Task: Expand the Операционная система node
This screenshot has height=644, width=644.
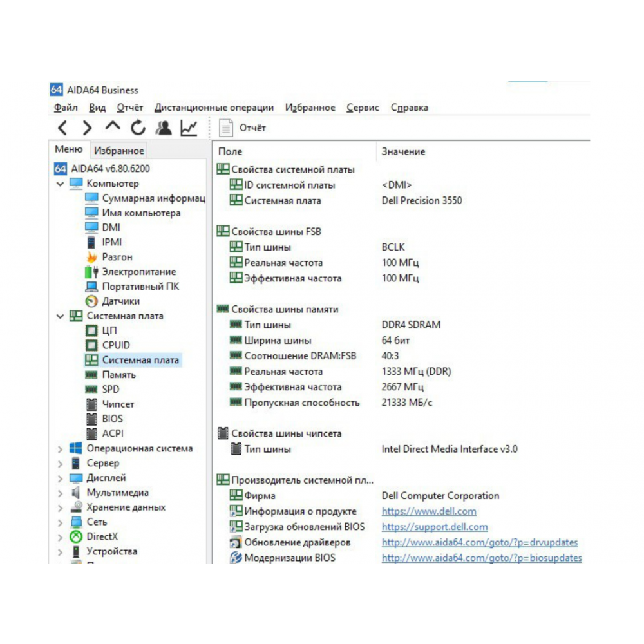Action: pos(61,450)
